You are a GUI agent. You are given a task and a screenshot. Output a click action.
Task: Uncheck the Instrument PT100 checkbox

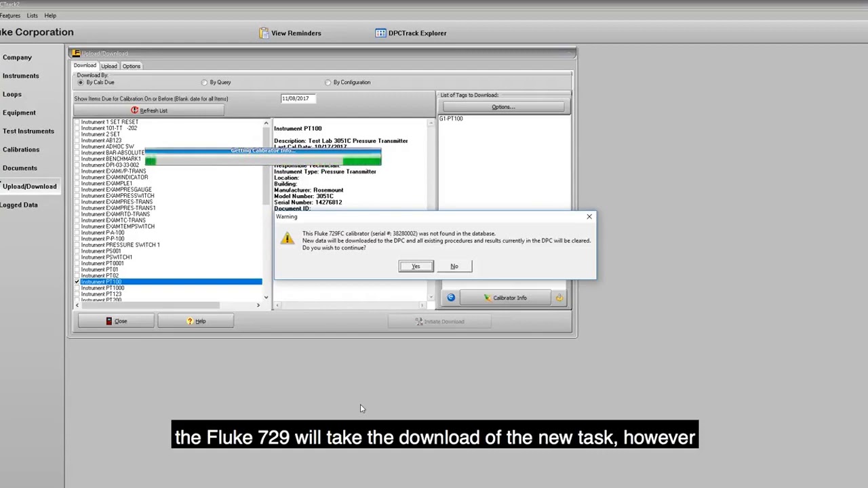pyautogui.click(x=77, y=282)
